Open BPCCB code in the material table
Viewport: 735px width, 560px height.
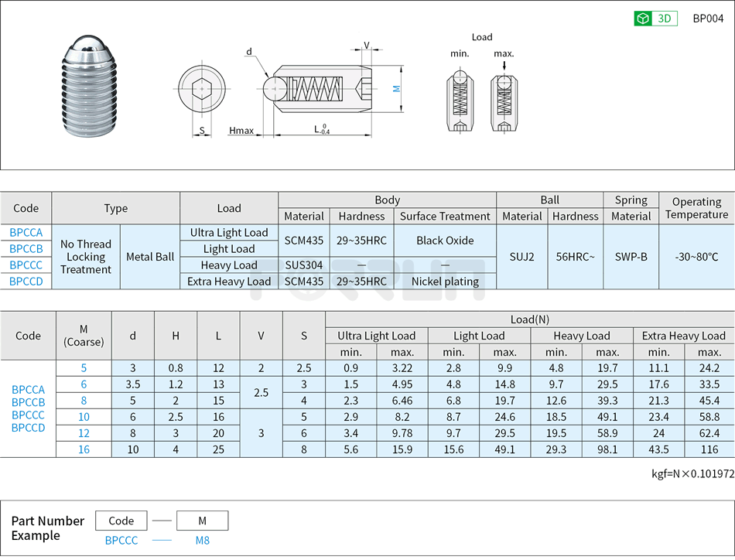tap(26, 248)
